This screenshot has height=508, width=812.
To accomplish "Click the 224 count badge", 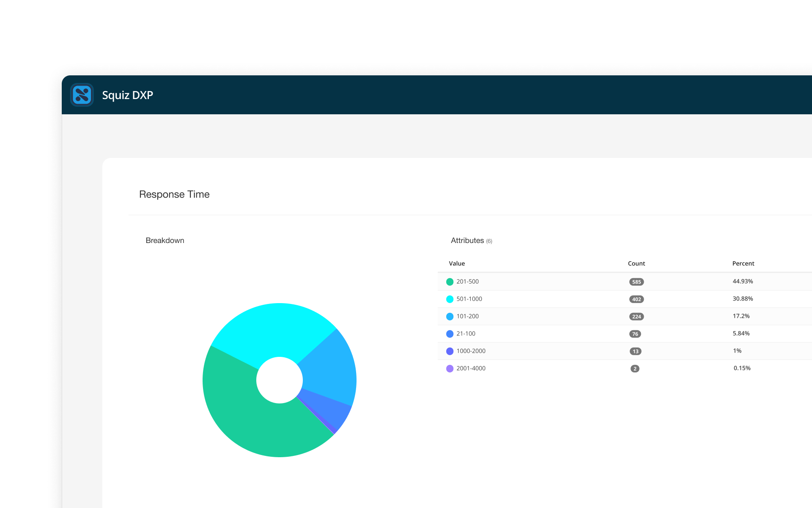I will 636,317.
